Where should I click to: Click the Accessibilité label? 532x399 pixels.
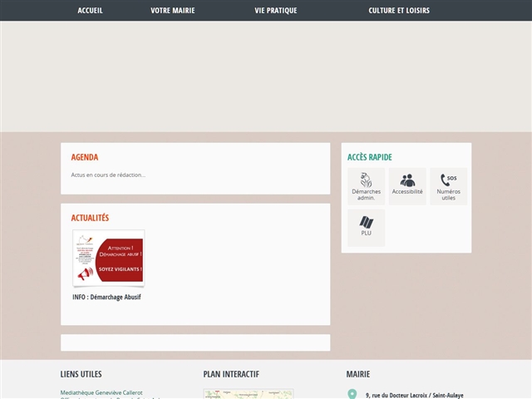[407, 191]
